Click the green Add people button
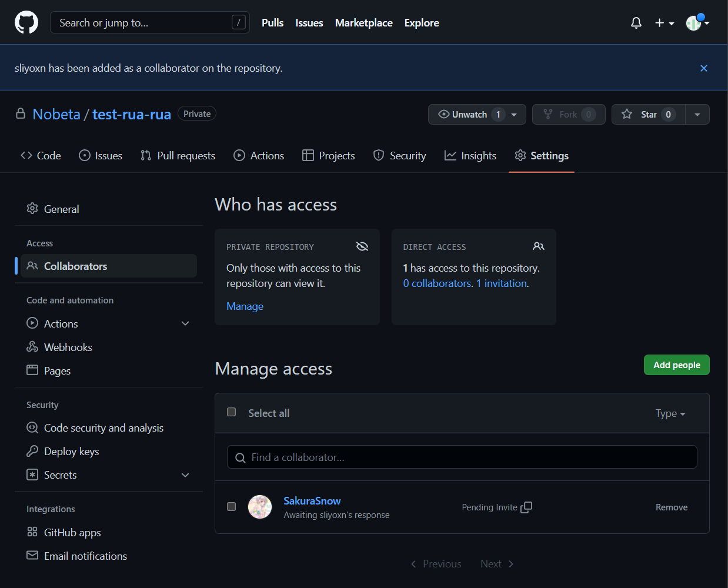Image resolution: width=728 pixels, height=588 pixels. pyautogui.click(x=676, y=365)
